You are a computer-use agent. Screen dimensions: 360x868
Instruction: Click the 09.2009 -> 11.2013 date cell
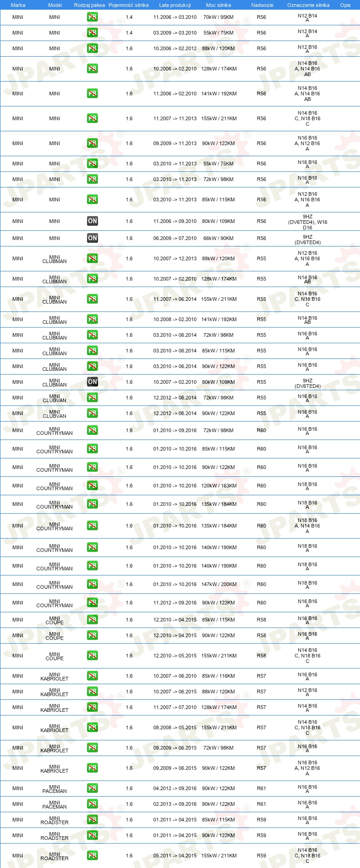point(175,143)
